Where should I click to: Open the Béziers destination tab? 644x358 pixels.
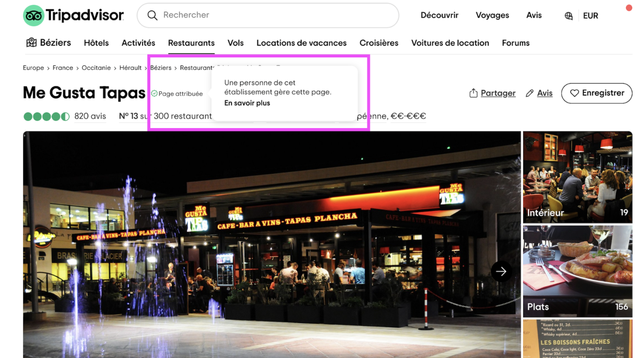[49, 43]
